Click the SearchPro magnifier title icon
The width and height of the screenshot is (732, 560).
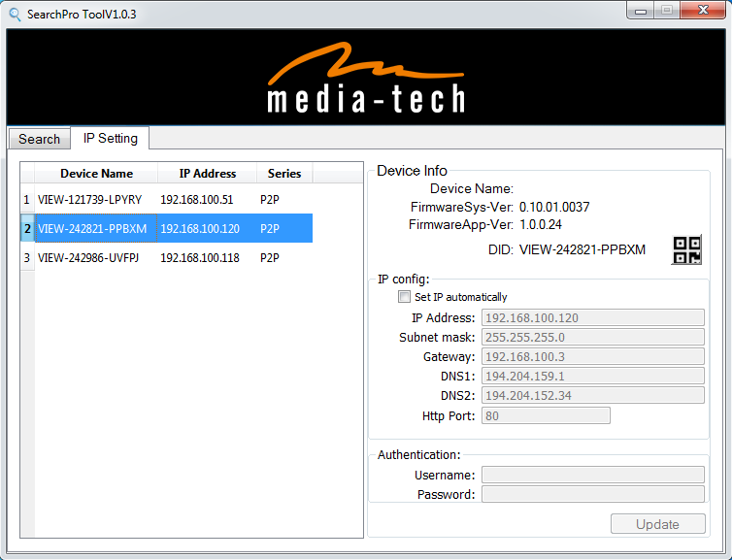point(15,14)
